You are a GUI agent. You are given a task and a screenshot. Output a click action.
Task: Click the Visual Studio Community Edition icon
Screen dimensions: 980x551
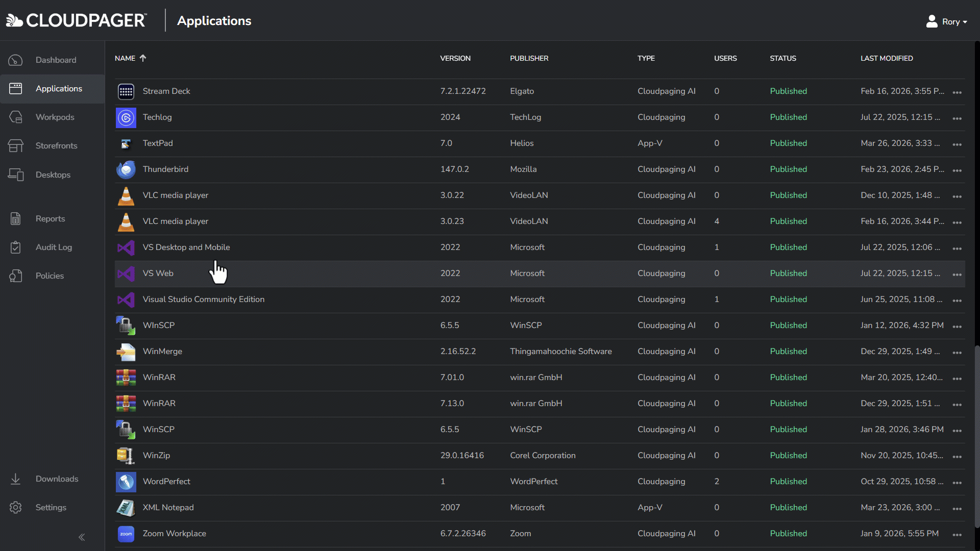pyautogui.click(x=126, y=299)
